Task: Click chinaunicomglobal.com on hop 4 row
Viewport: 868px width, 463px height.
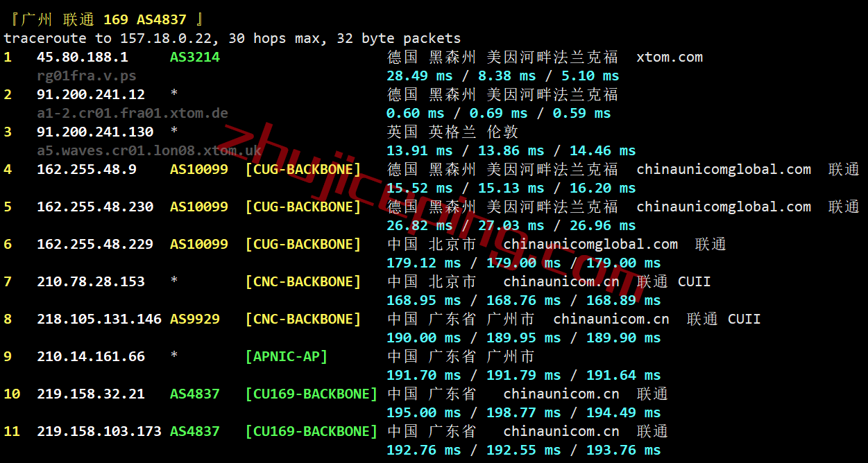Action: [724, 169]
